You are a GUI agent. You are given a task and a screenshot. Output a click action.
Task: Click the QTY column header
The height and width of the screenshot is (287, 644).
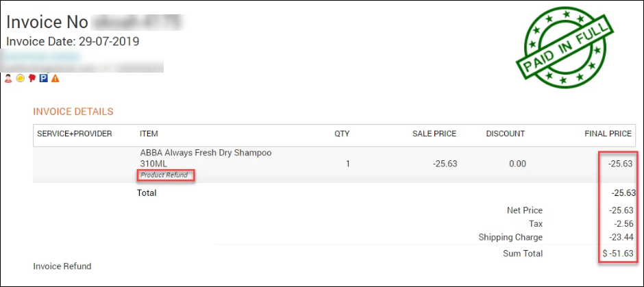pos(342,134)
